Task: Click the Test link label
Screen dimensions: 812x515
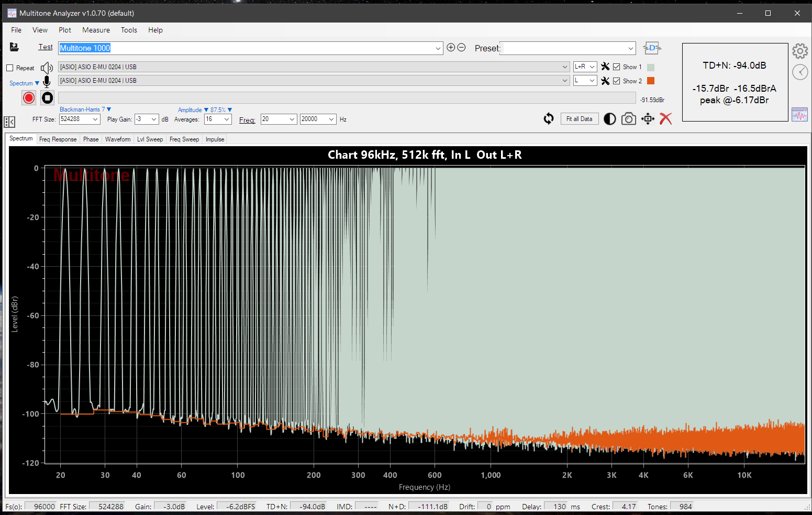Action: point(46,47)
